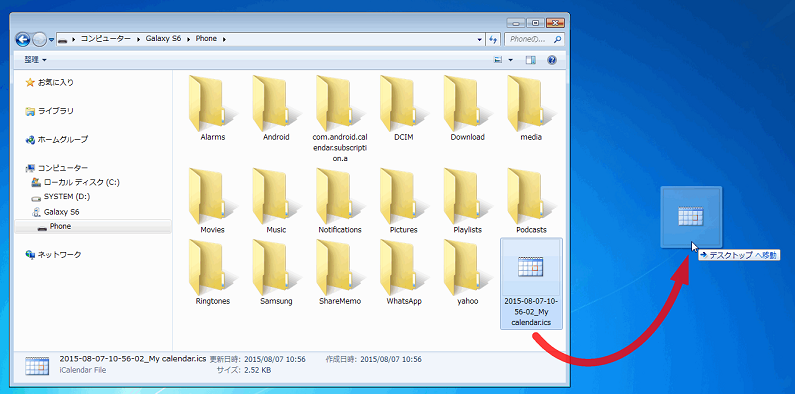Click the calendar file icon in details pane
The width and height of the screenshot is (795, 394).
click(x=37, y=366)
